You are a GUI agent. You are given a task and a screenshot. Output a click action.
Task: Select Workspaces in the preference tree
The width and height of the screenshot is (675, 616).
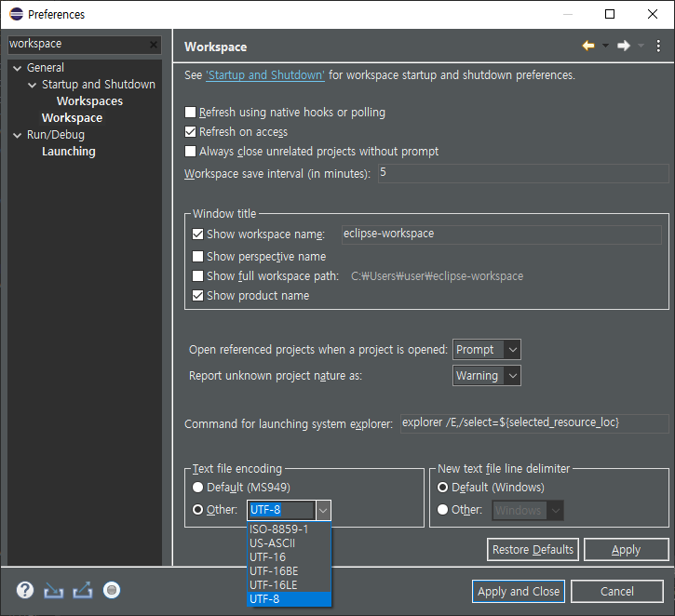coord(89,101)
